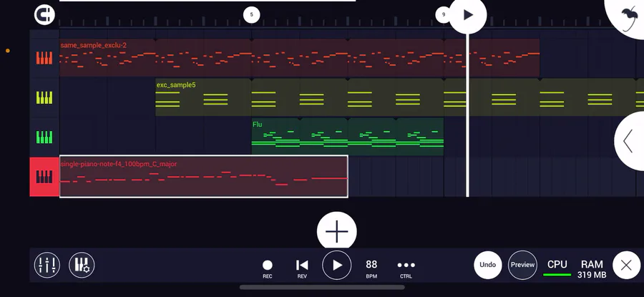Screen dimensions: 644x297
Task: Rewind playback with REV button
Action: (x=302, y=268)
